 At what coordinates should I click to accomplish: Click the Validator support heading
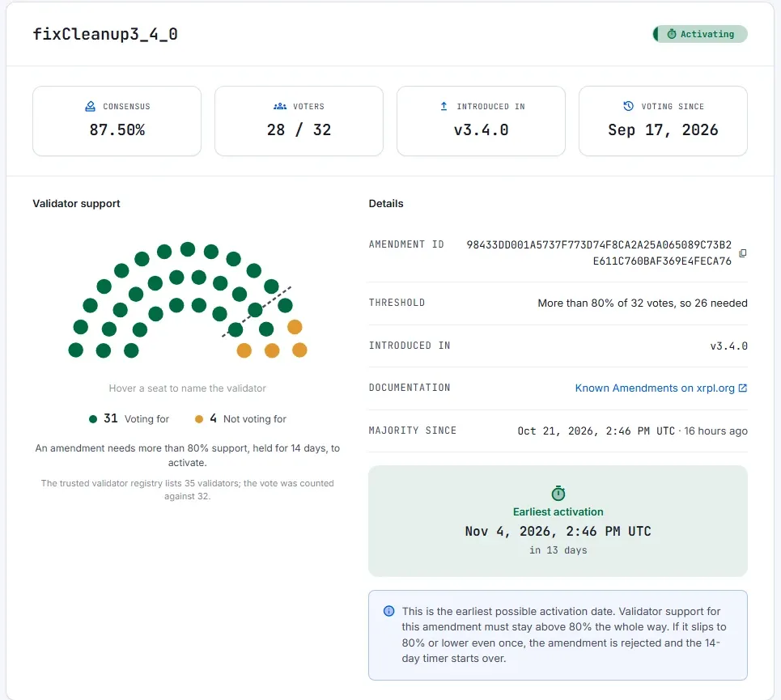point(76,204)
